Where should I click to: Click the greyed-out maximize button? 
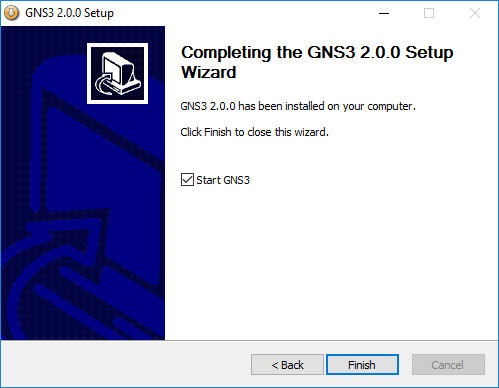429,13
